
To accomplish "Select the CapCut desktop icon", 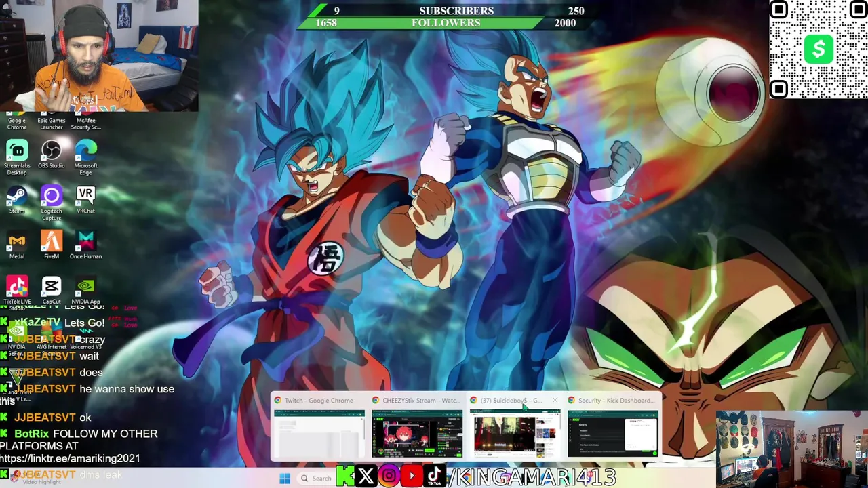I will click(x=52, y=290).
